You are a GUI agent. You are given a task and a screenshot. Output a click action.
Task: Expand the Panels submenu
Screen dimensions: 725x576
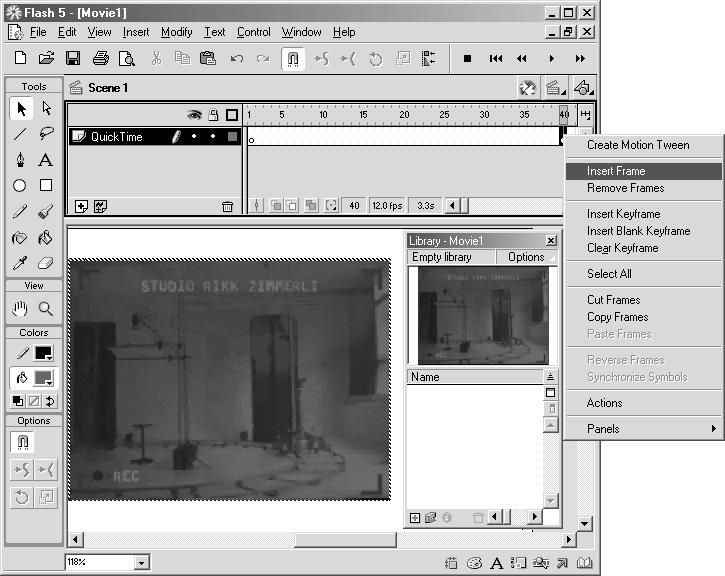643,429
